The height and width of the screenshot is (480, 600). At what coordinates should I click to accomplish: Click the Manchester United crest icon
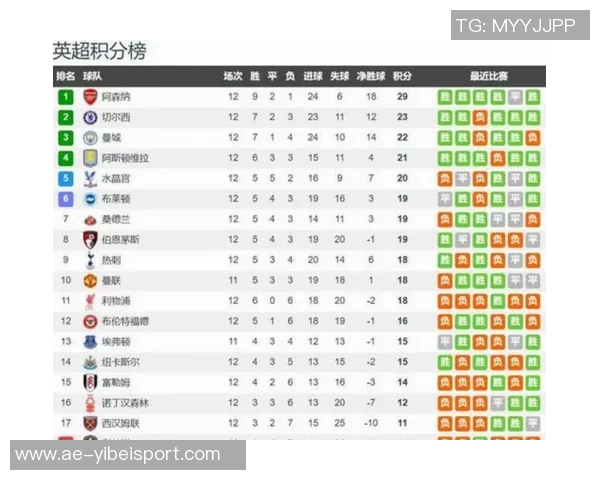point(90,280)
